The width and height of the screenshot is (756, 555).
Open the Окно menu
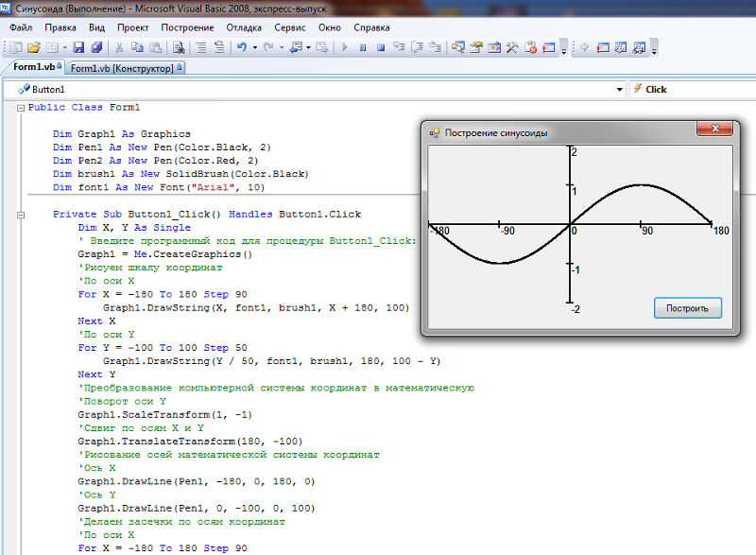tap(329, 27)
